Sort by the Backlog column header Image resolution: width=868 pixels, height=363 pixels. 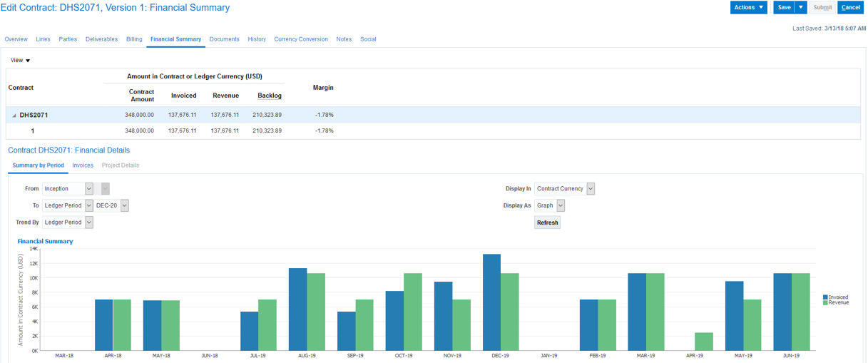[x=270, y=96]
